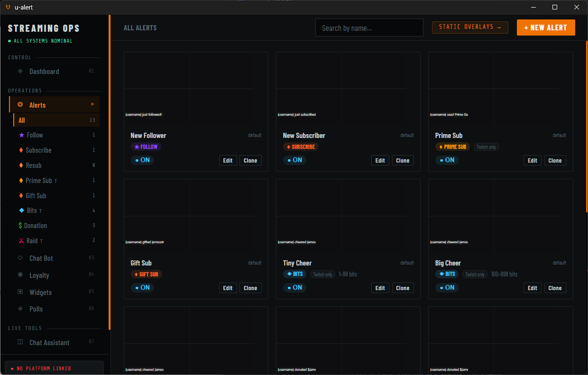
Task: Show the Raid alerts label
Action: coord(32,241)
